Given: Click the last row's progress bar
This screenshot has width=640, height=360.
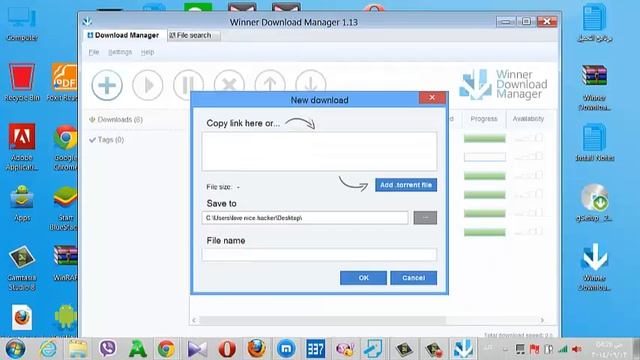Looking at the screenshot, I should 484,232.
